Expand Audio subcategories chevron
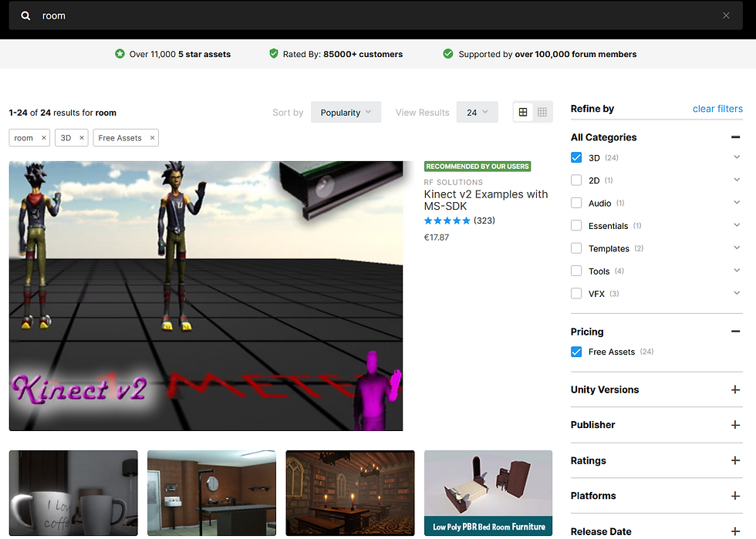The height and width of the screenshot is (539, 756). pos(737,203)
